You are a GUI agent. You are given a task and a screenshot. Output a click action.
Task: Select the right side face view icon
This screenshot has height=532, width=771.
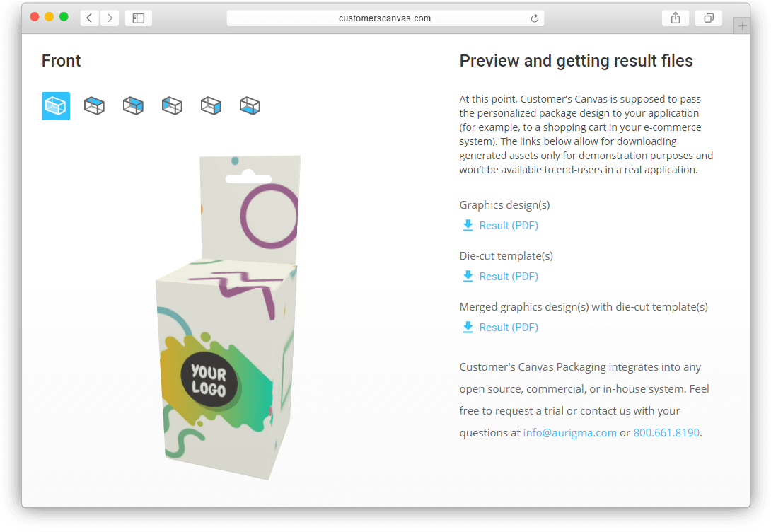[x=211, y=105]
